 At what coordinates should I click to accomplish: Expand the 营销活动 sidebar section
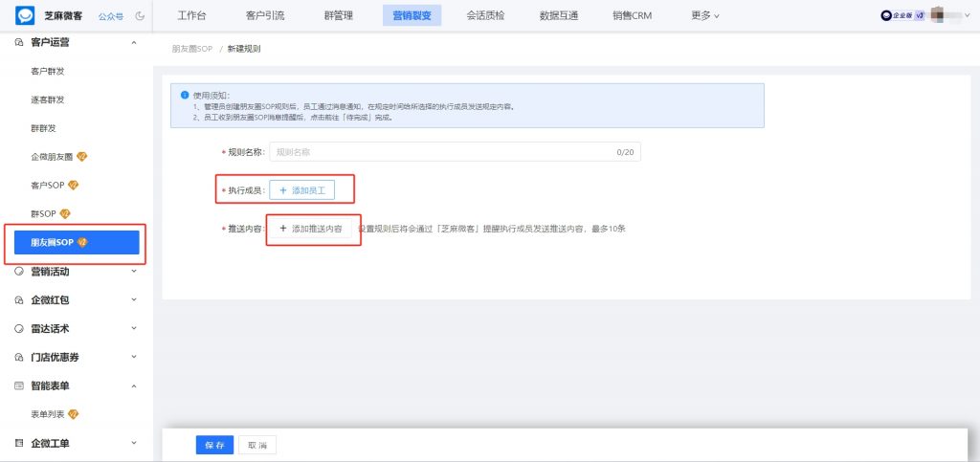133,272
